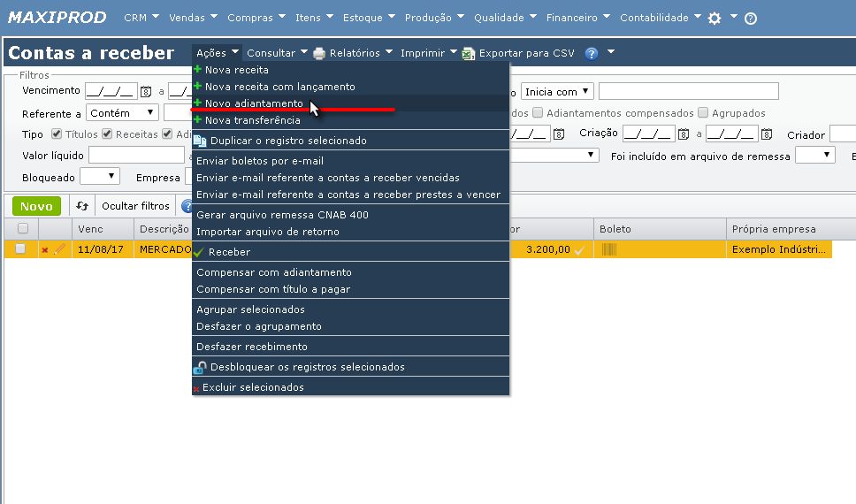Click the Excel icon for CSV export
The image size is (856, 504).
[x=469, y=53]
